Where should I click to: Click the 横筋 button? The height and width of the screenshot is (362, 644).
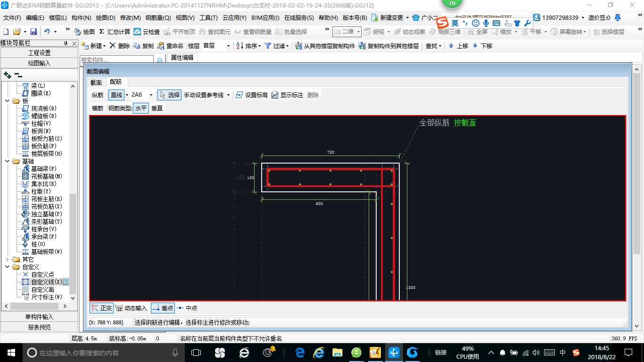click(98, 108)
